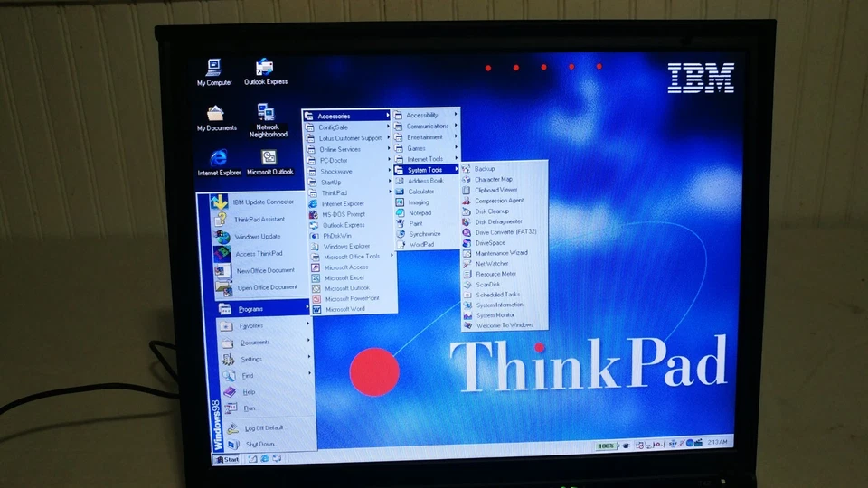Click the Start button
868x488 pixels.
point(227,459)
